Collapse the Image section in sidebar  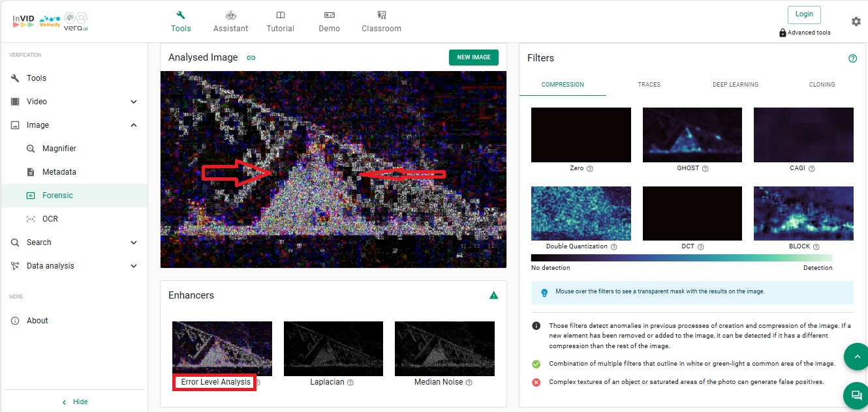(x=134, y=125)
